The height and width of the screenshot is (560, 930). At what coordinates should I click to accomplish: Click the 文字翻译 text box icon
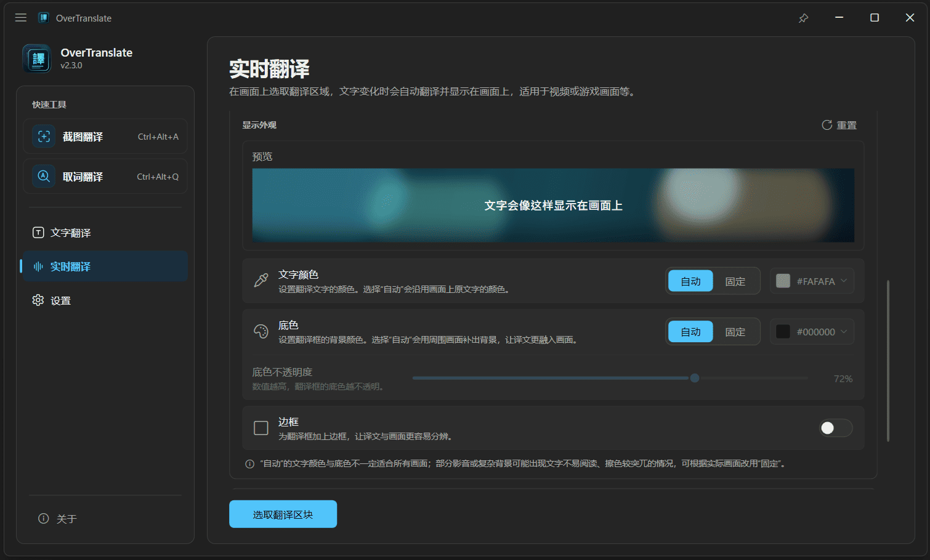38,233
